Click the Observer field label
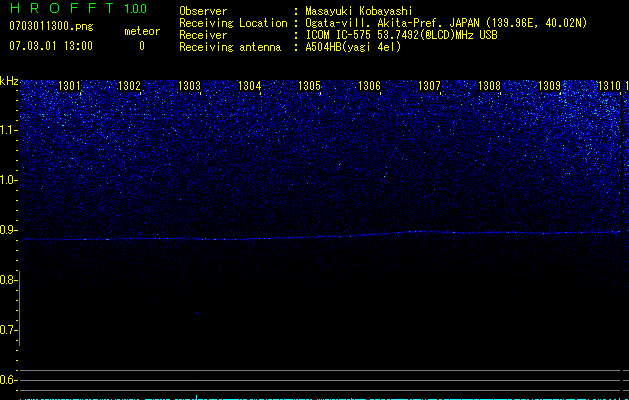The height and width of the screenshot is (400, 629). (x=203, y=11)
